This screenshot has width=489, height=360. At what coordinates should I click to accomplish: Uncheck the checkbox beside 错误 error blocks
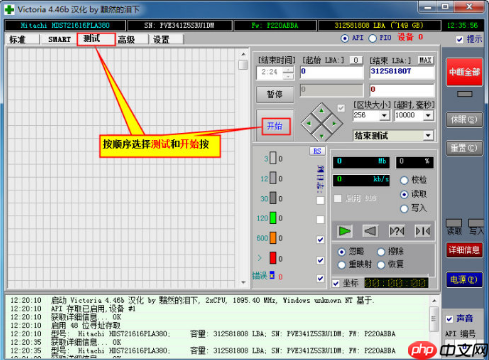coord(320,278)
